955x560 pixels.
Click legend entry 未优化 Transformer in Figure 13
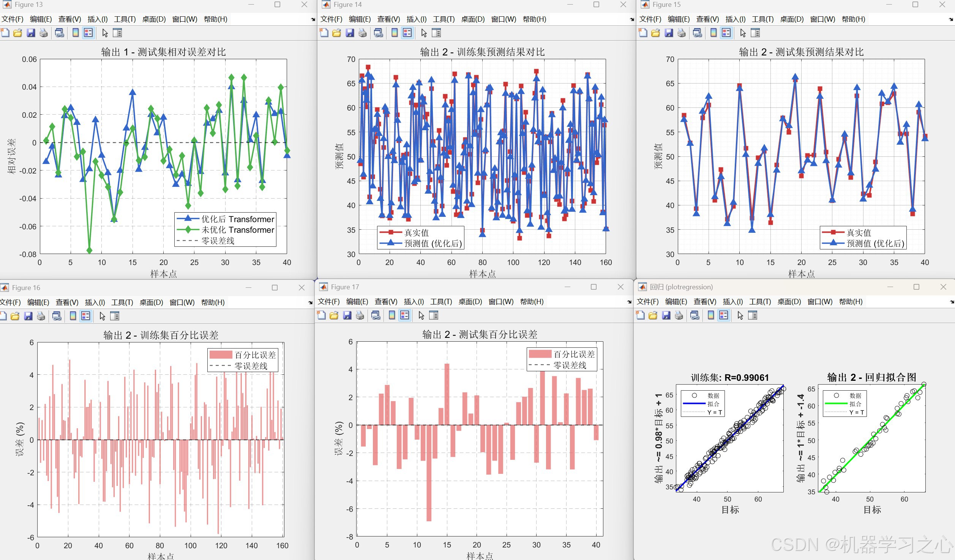click(x=237, y=230)
